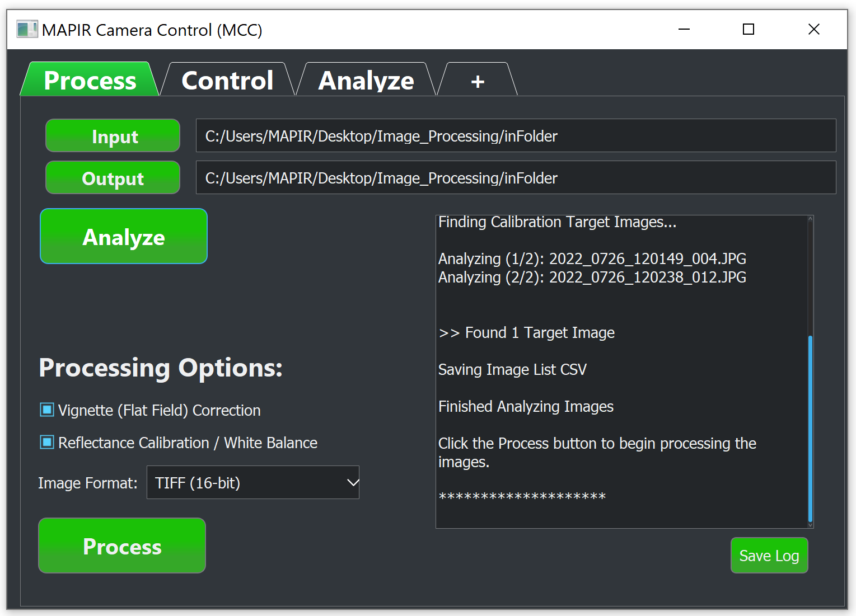
Task: Save the log with Save Log
Action: point(769,556)
